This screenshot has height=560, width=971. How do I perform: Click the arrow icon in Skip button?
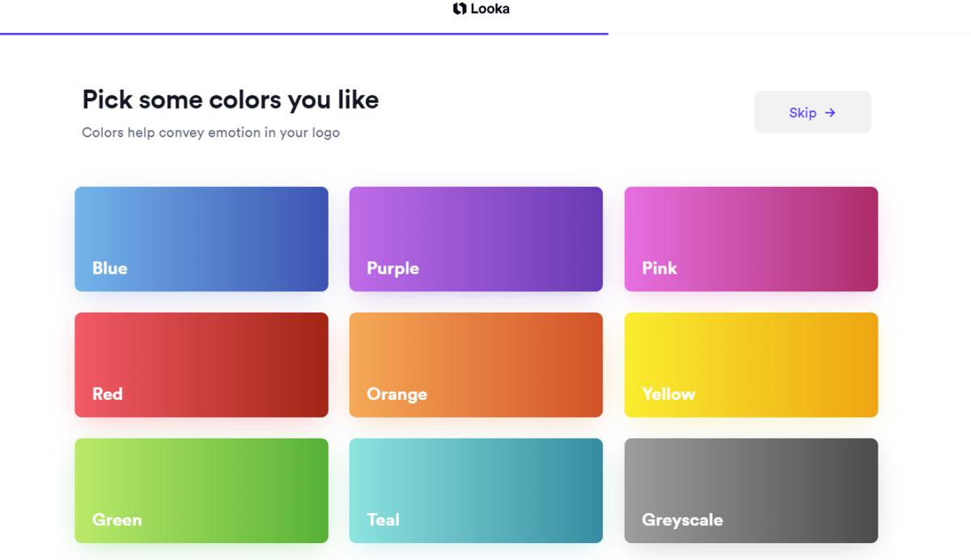click(830, 112)
